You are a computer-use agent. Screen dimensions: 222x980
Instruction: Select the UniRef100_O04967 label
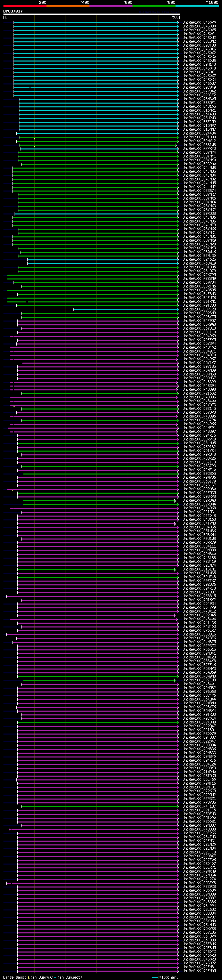point(199,359)
